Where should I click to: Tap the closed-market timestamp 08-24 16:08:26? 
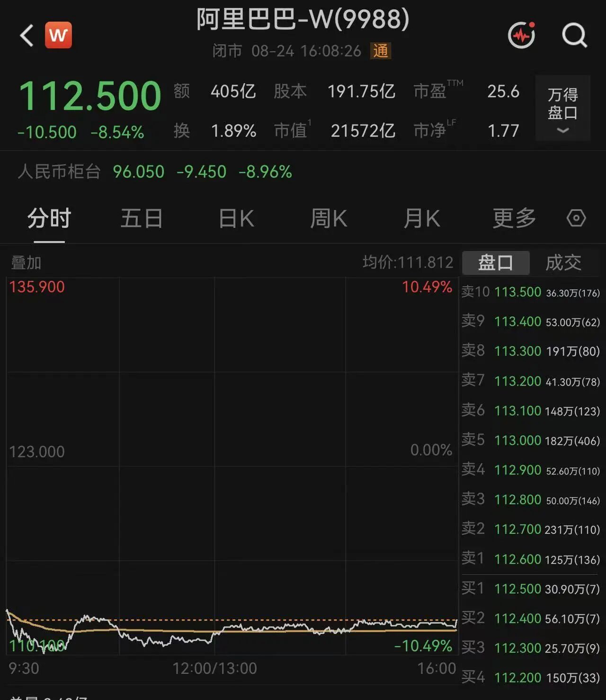click(306, 51)
